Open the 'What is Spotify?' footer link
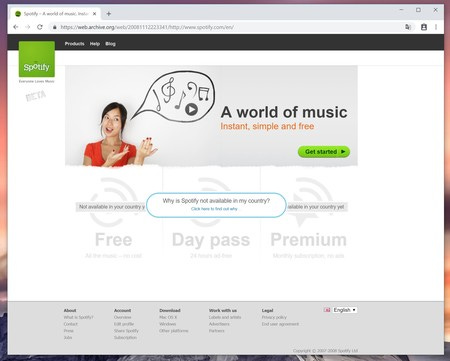450x361 pixels. (x=78, y=317)
